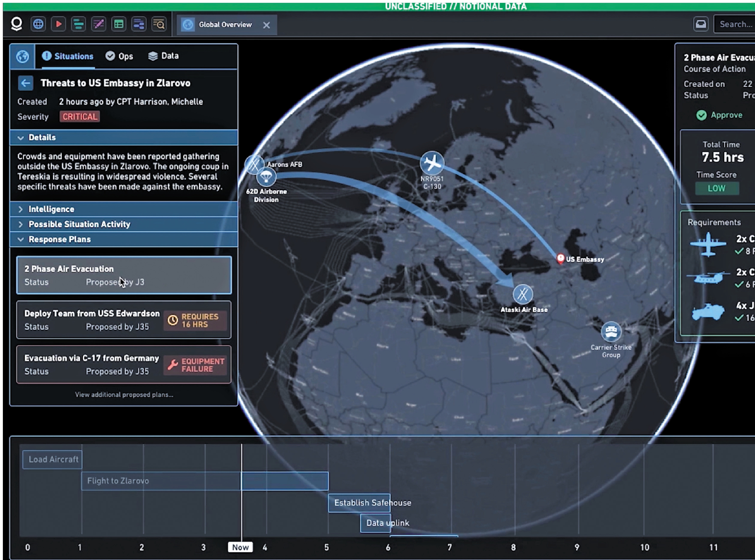
Task: Switch to the Ops tab
Action: coord(119,56)
